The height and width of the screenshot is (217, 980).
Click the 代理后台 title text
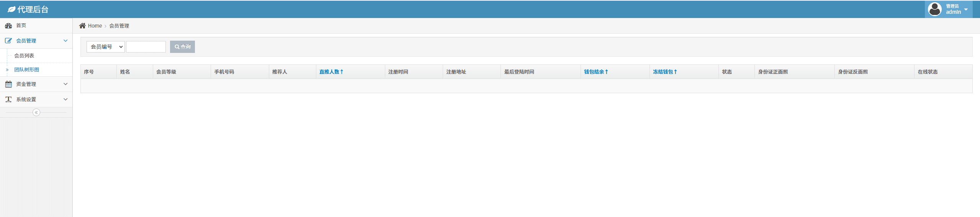click(x=33, y=9)
